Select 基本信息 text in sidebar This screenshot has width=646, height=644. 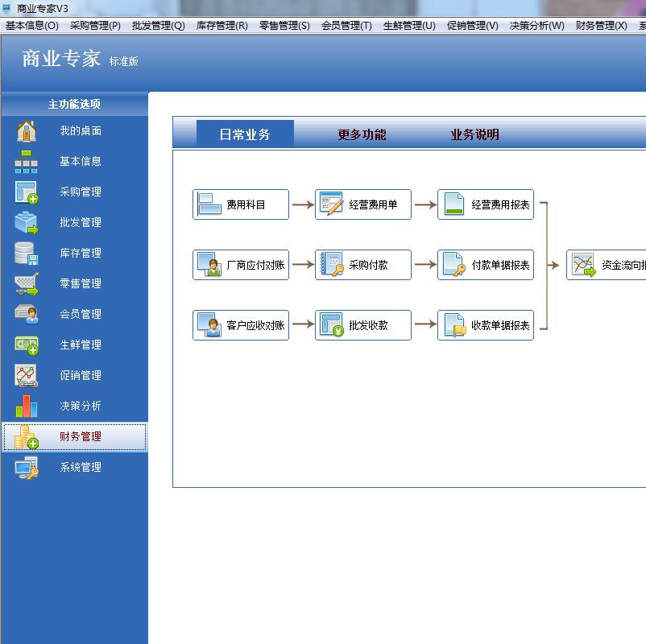pos(81,162)
